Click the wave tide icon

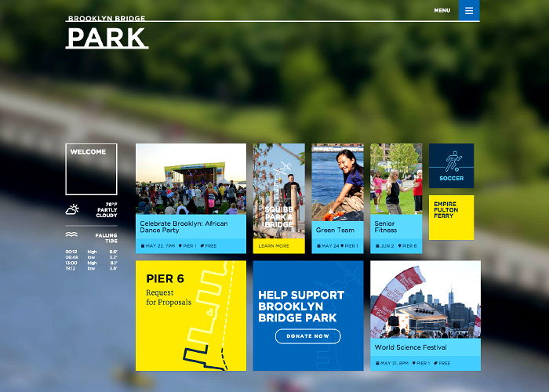click(71, 234)
